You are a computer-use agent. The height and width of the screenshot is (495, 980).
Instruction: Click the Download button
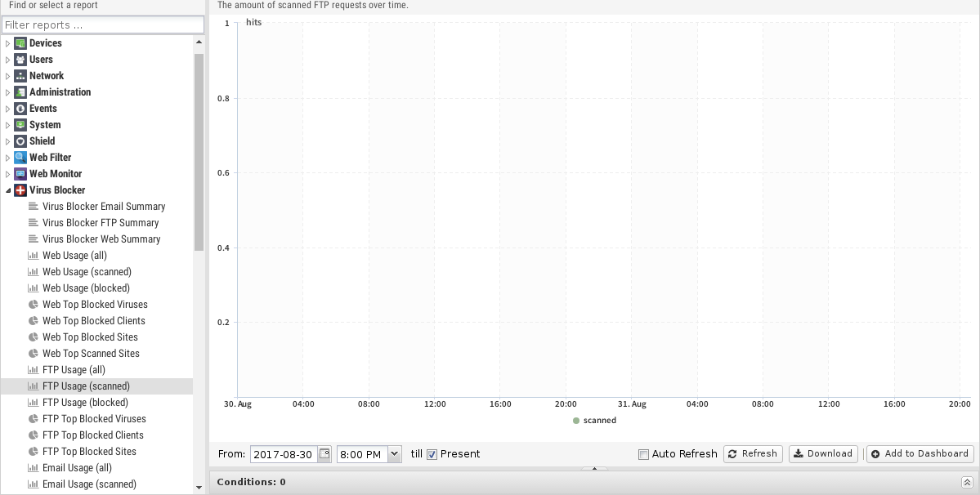823,454
